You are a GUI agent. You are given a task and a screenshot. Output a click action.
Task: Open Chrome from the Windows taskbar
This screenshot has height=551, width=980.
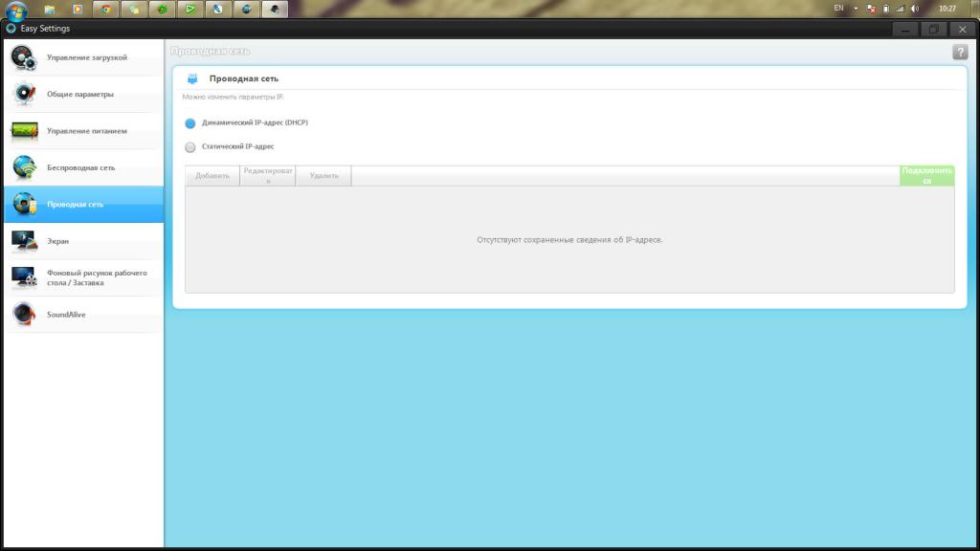tap(105, 9)
